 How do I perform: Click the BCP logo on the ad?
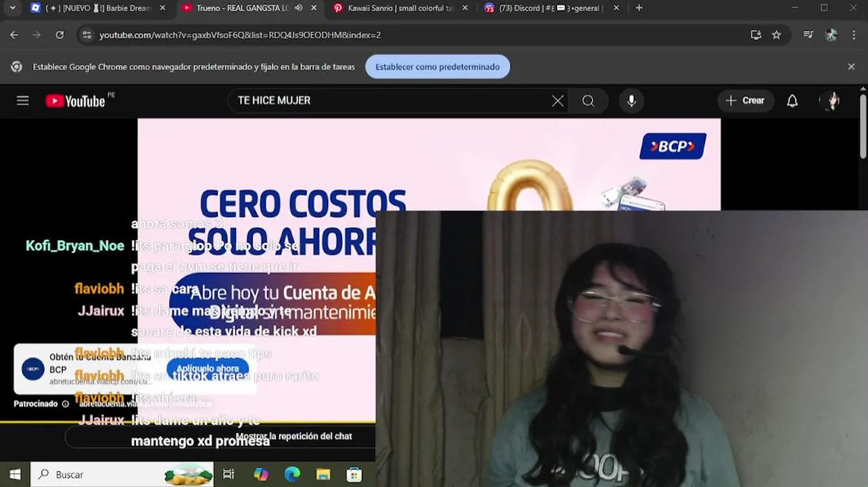673,146
